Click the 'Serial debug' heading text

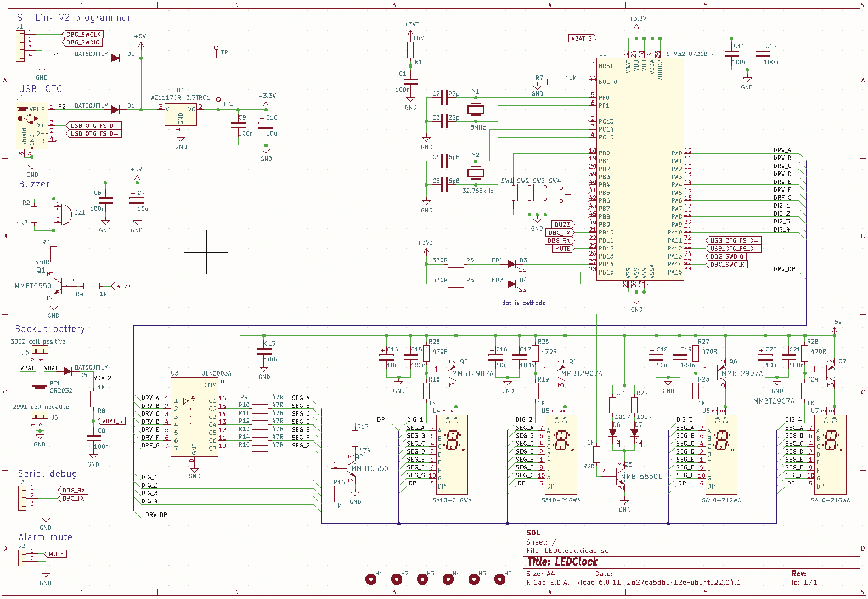tap(47, 473)
